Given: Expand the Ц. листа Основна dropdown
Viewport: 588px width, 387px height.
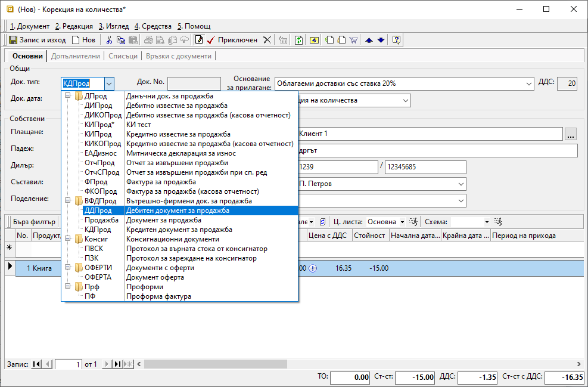Looking at the screenshot, I should (x=402, y=222).
